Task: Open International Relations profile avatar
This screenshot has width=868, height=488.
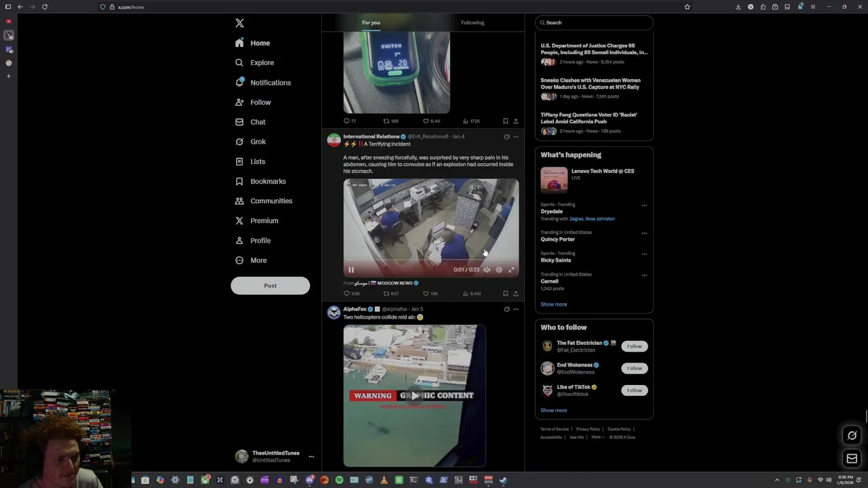Action: pyautogui.click(x=334, y=140)
